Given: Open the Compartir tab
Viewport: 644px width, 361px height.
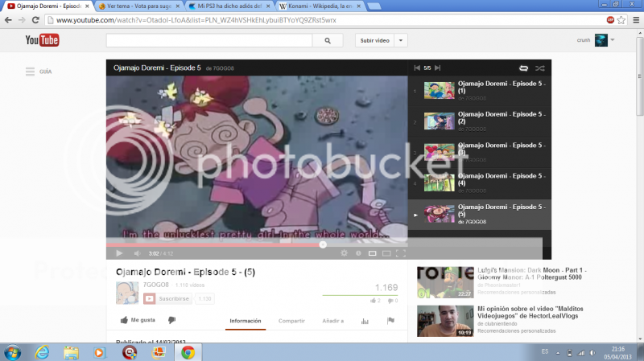Looking at the screenshot, I should point(291,321).
